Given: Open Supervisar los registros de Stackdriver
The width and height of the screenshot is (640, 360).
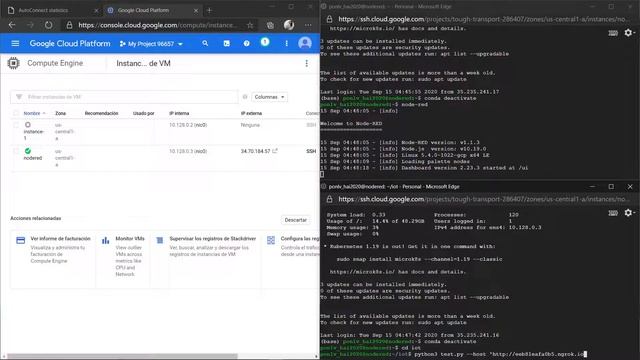Looking at the screenshot, I should [x=213, y=238].
